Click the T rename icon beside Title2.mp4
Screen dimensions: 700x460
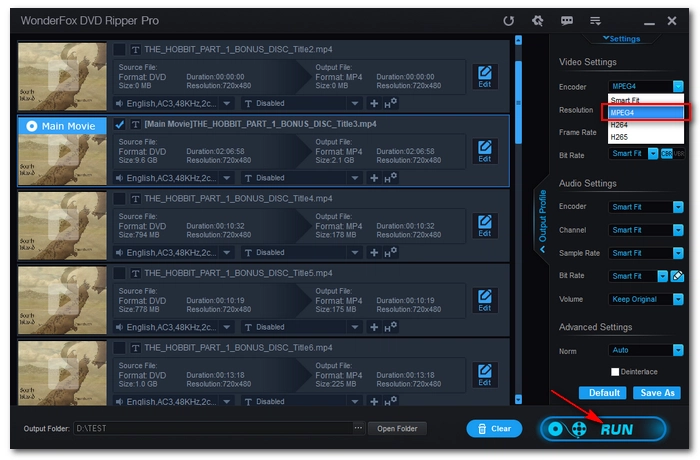coord(135,50)
